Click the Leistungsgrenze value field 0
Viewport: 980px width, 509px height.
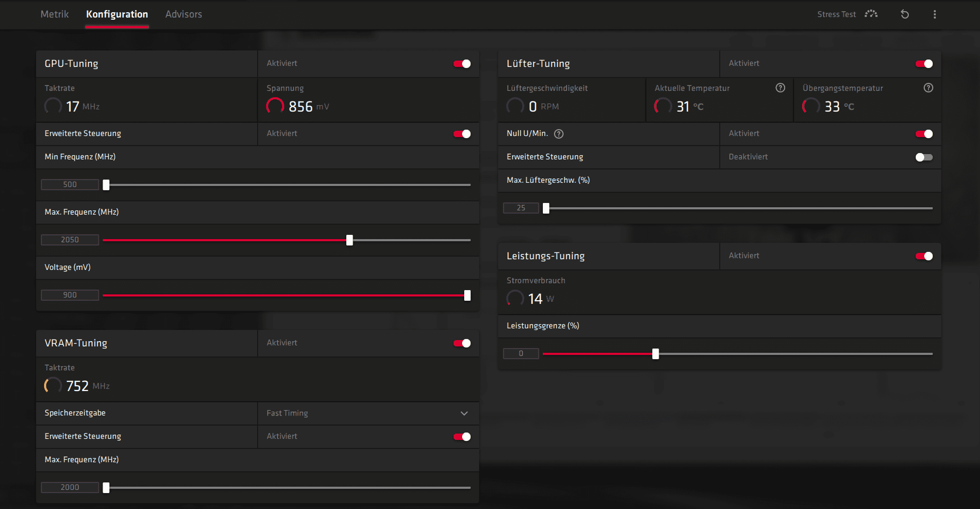click(x=521, y=353)
